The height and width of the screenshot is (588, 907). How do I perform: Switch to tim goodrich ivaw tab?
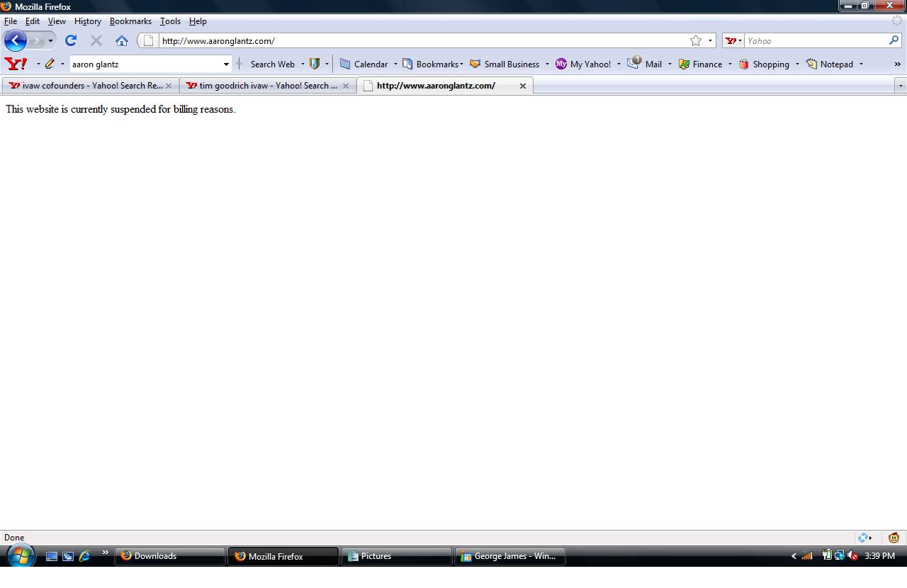pos(262,86)
